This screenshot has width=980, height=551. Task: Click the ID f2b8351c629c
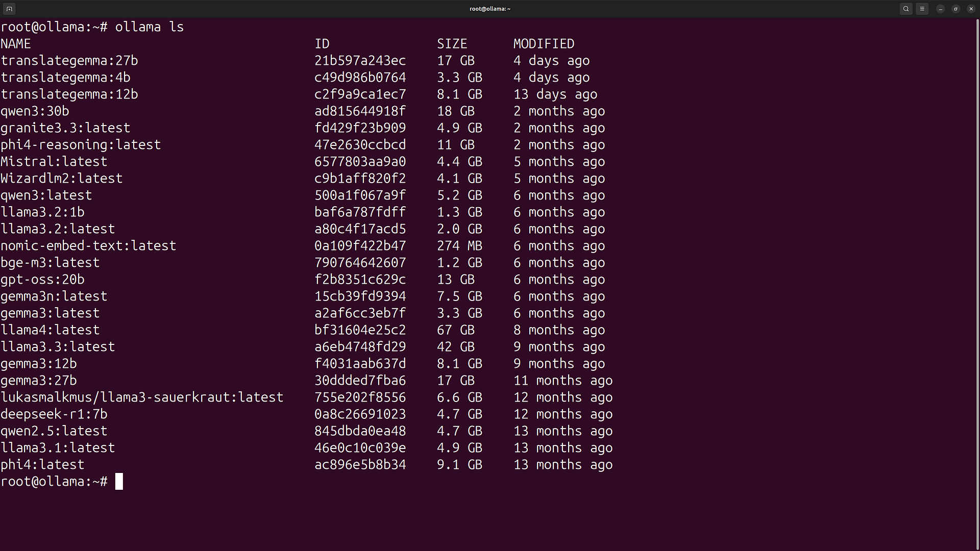tap(360, 280)
